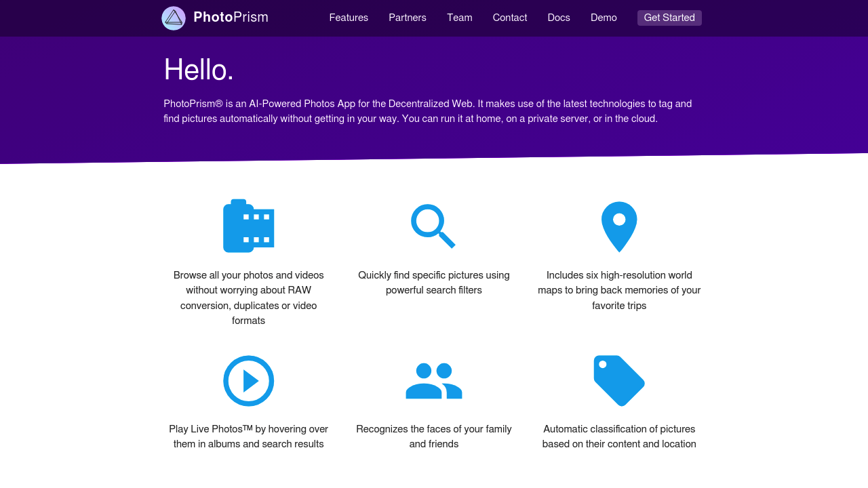Open the Docs navigation link
Viewport: 868px width, 488px height.
click(x=559, y=18)
